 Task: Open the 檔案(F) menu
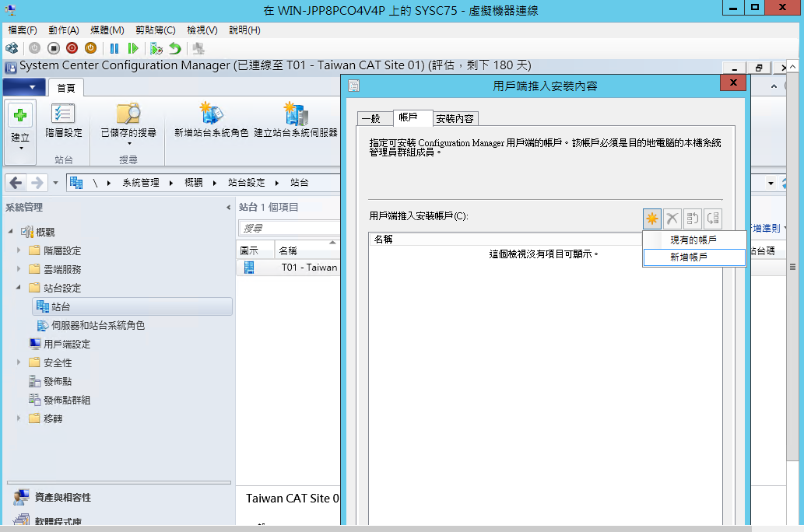(23, 30)
